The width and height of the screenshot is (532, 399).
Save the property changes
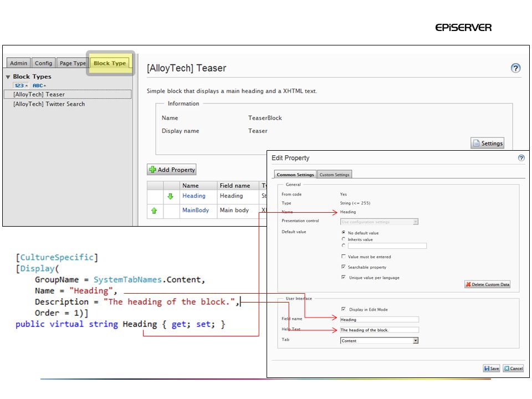pos(492,369)
